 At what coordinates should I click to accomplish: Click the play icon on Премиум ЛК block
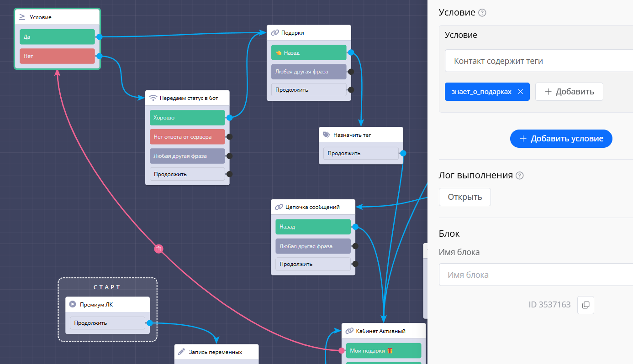click(73, 305)
